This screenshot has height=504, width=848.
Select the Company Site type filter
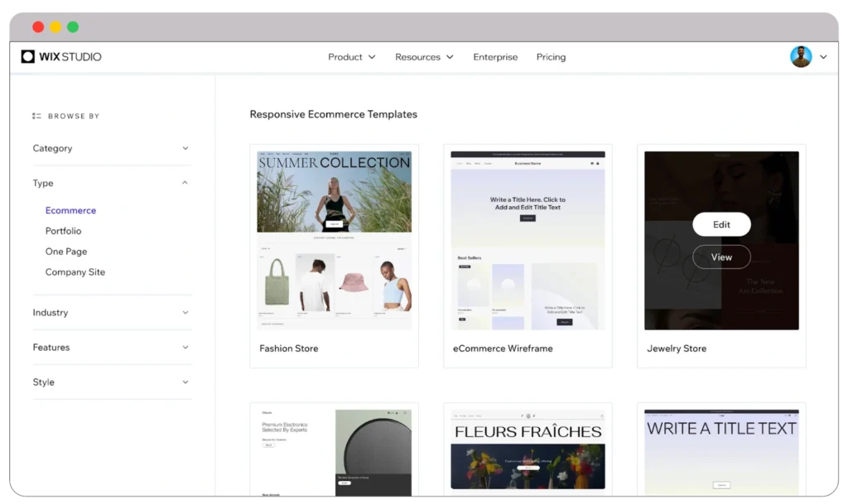[75, 271]
